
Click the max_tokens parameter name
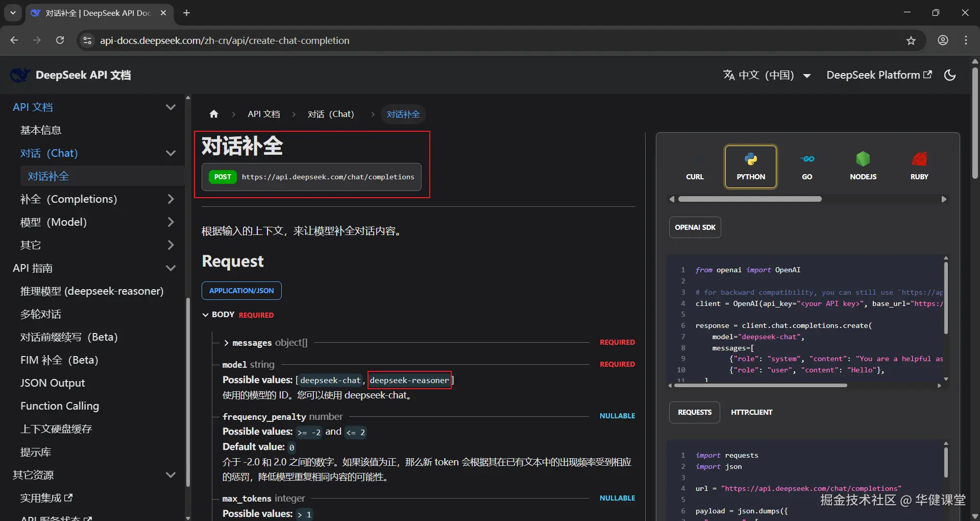point(247,499)
